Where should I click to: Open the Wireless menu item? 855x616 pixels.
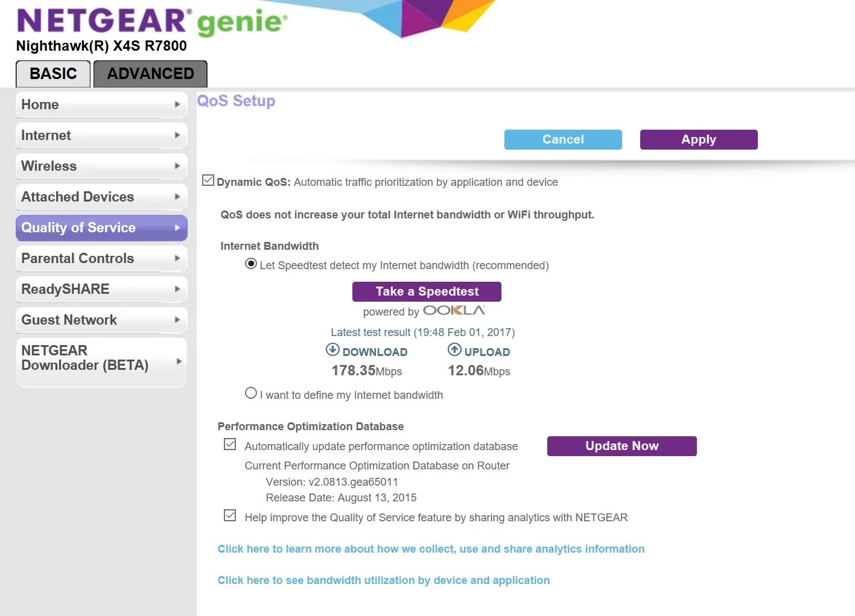(x=101, y=166)
